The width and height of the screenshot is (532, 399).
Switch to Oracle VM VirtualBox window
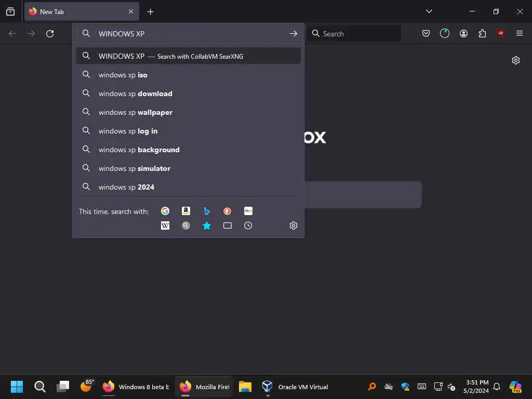[x=295, y=387]
